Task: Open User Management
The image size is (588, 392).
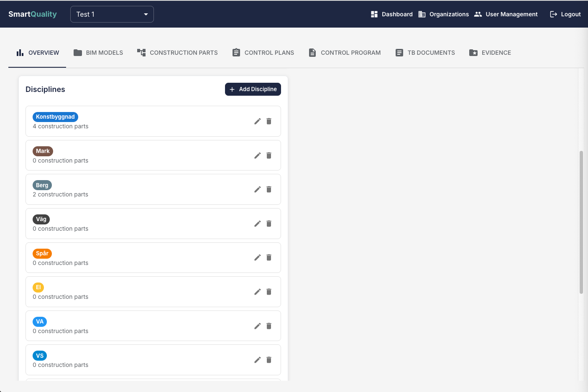Action: coord(506,14)
